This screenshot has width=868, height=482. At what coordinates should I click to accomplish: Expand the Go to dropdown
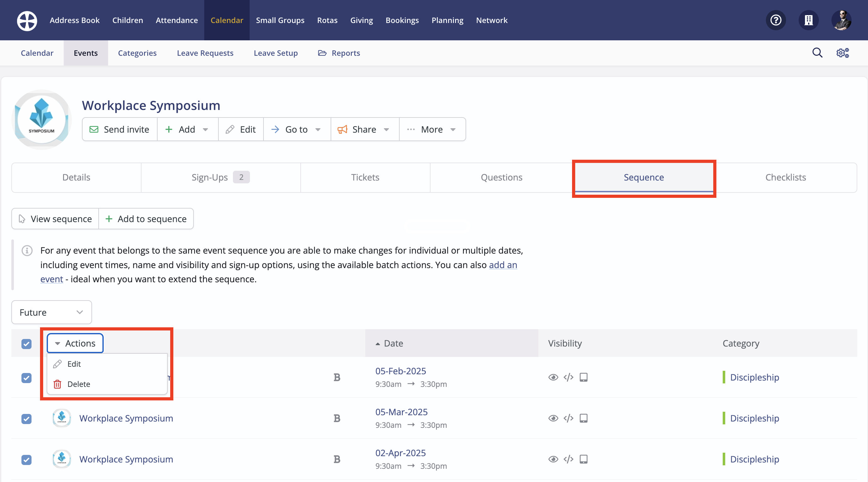click(297, 129)
